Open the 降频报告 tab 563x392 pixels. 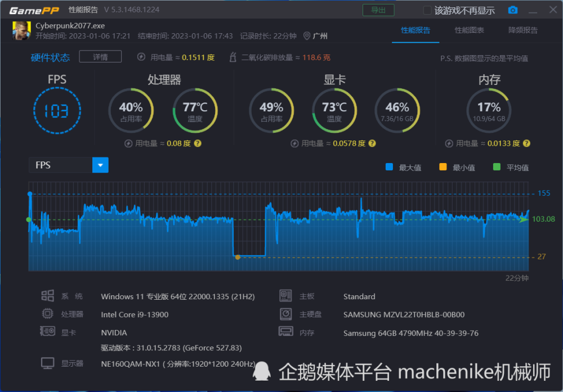click(523, 30)
